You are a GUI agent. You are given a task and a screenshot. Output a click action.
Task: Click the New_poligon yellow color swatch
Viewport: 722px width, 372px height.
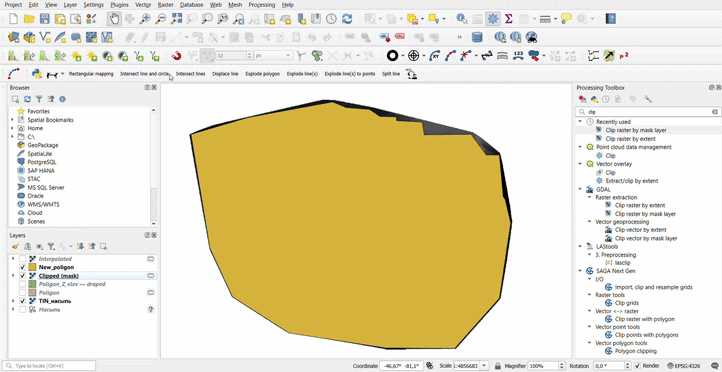32,267
